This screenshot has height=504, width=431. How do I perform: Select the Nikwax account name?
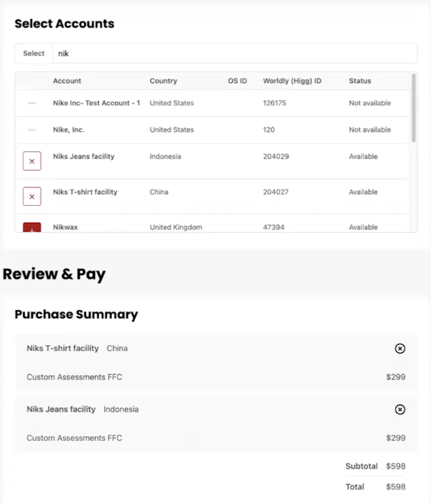tap(65, 227)
